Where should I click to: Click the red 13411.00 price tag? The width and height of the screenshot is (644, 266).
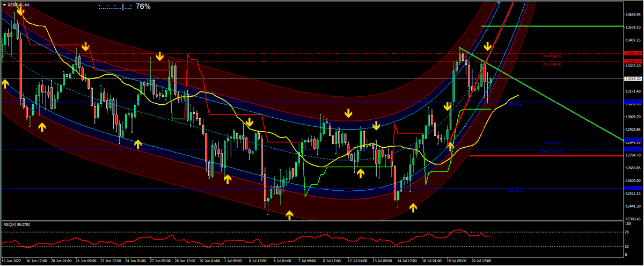(633, 53)
